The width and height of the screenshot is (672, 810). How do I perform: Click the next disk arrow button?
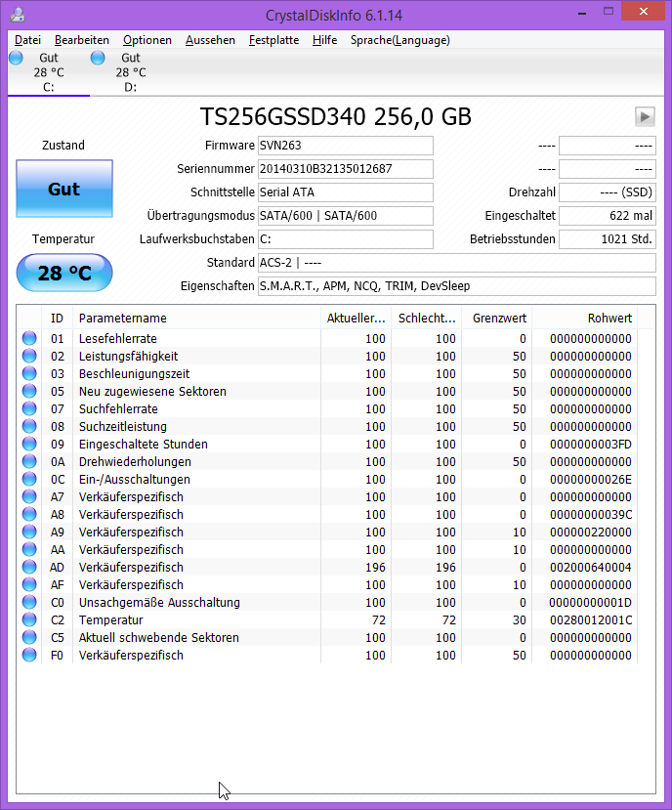pos(645,116)
